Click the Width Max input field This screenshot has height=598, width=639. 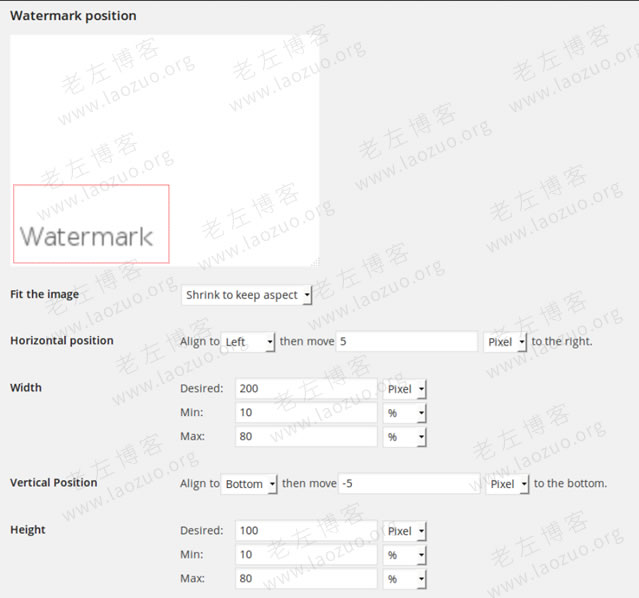[306, 437]
